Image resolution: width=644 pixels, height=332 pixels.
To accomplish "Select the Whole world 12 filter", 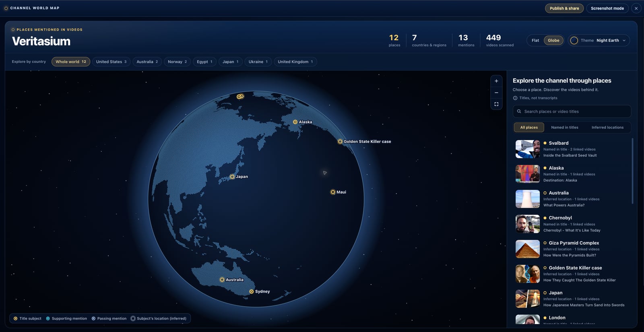I will click(x=71, y=62).
